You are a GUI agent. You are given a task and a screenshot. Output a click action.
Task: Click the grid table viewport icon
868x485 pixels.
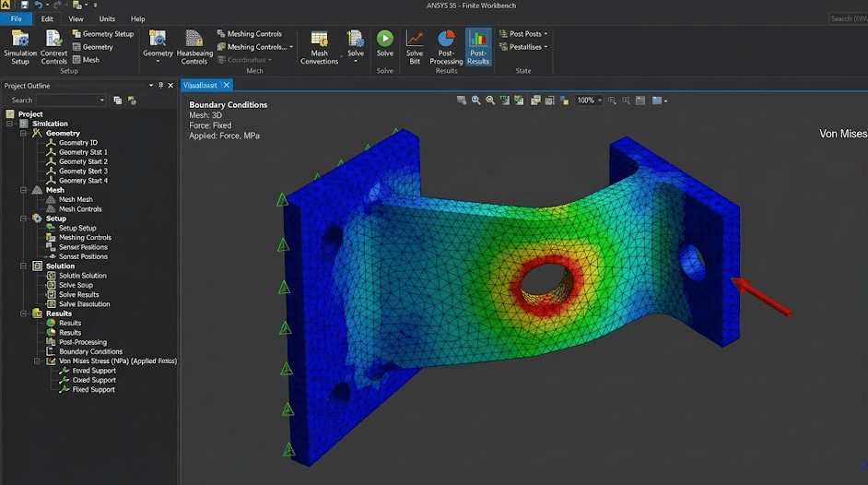(550, 101)
